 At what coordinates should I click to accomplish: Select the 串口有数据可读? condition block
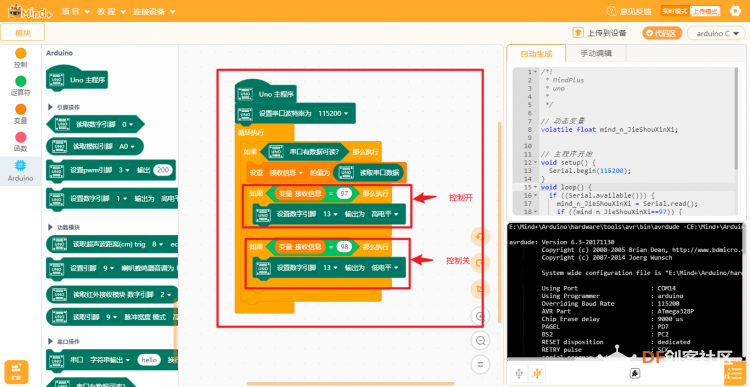(x=304, y=152)
